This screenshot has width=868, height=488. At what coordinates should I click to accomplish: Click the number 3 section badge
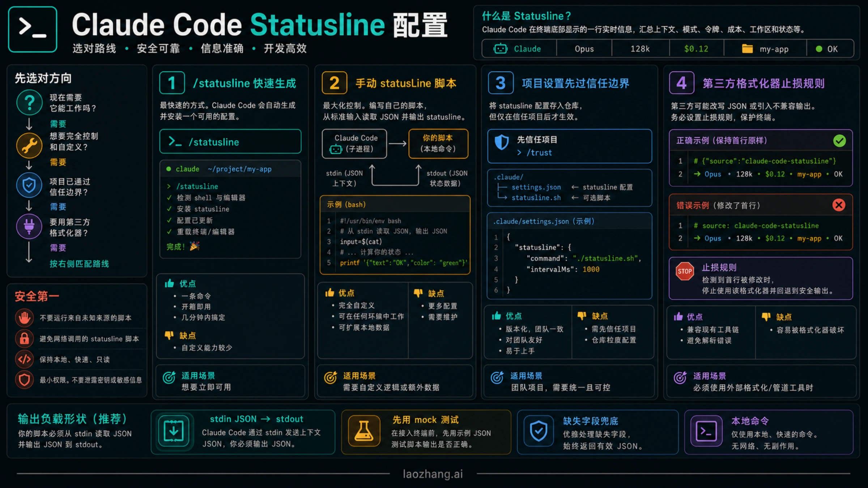tap(501, 83)
